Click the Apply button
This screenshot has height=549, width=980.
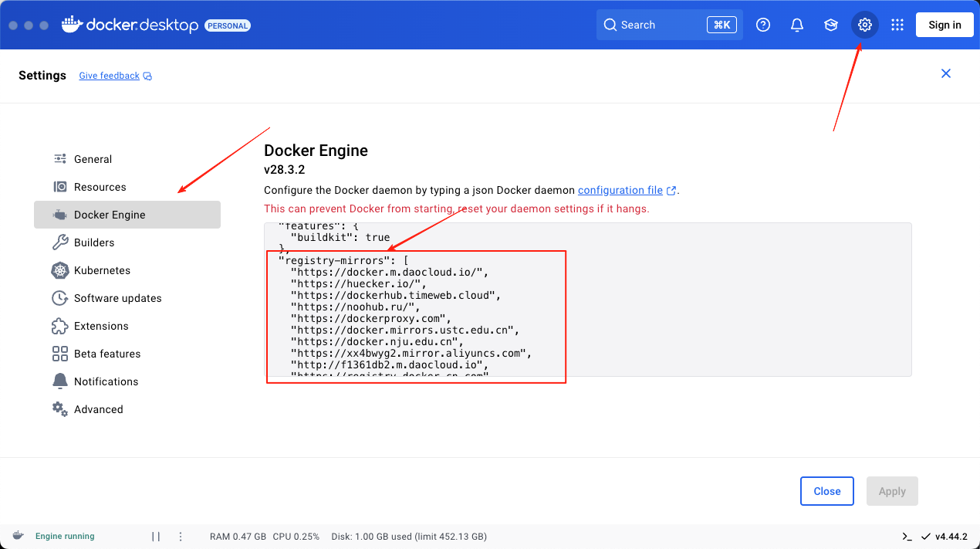(892, 491)
